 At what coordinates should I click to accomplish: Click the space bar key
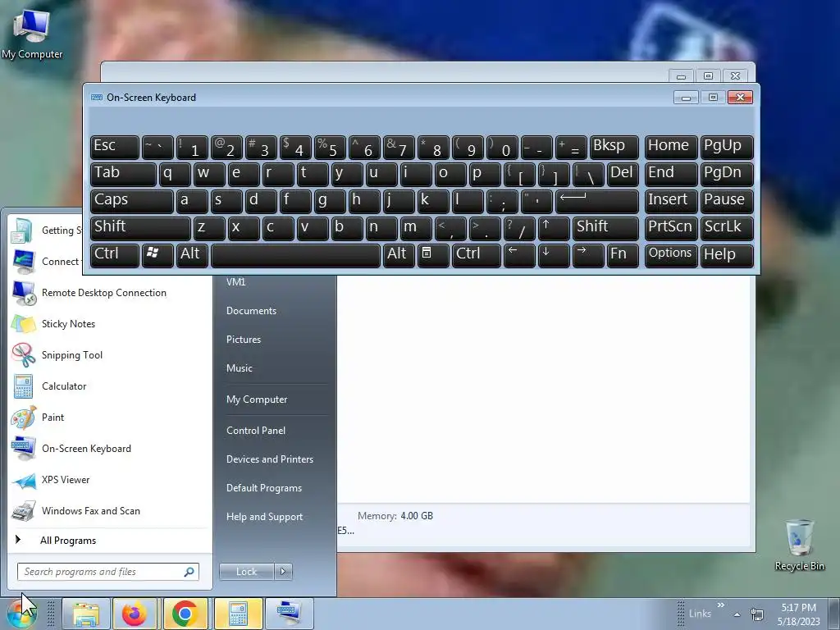pyautogui.click(x=295, y=255)
